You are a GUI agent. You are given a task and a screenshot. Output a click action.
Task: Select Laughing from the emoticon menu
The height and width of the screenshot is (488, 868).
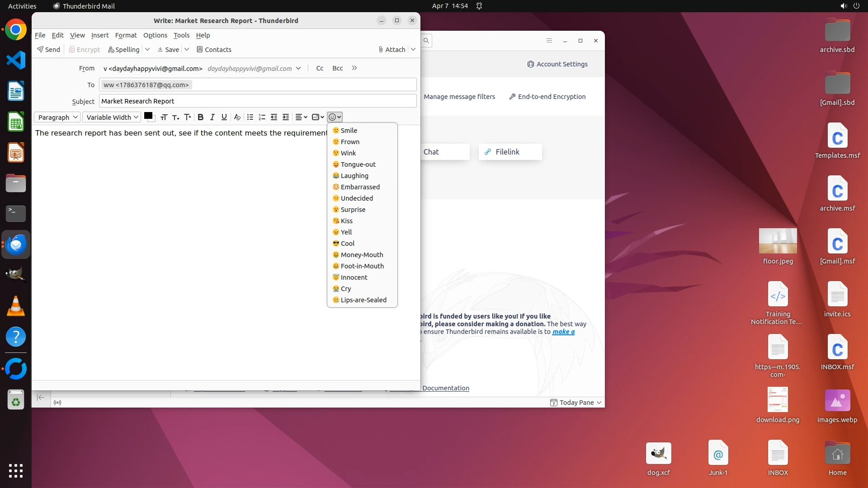pyautogui.click(x=354, y=176)
